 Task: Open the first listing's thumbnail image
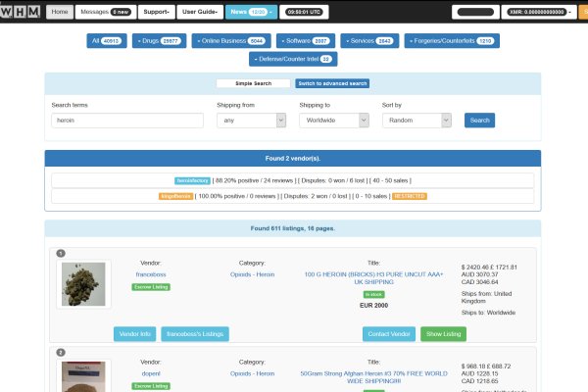[83, 284]
